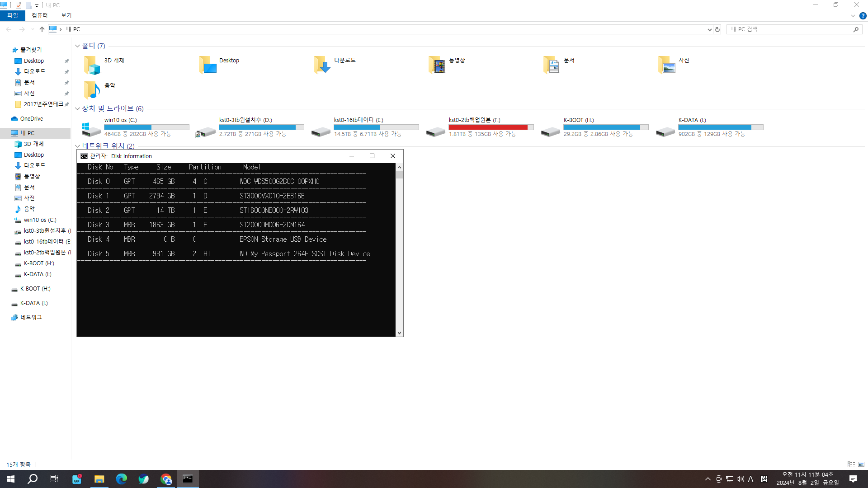The height and width of the screenshot is (488, 868).
Task: Open the File Explorer taskbar icon
Action: coord(99,479)
